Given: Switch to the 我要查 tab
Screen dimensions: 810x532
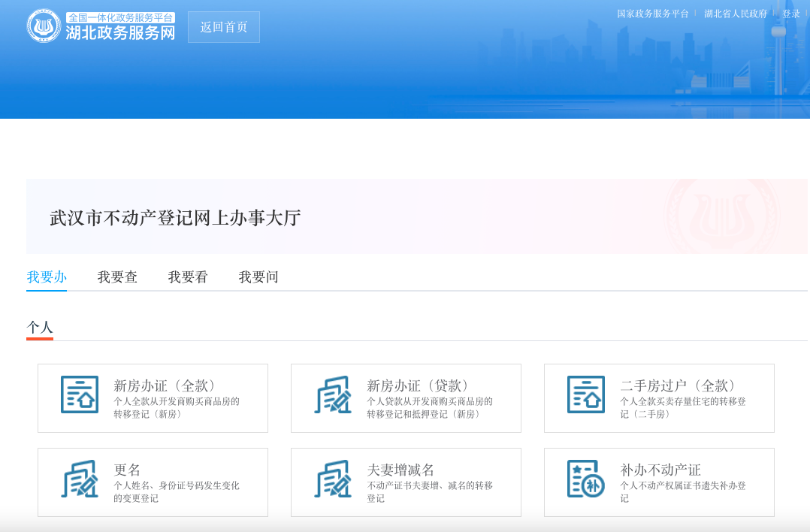Looking at the screenshot, I should point(117,277).
